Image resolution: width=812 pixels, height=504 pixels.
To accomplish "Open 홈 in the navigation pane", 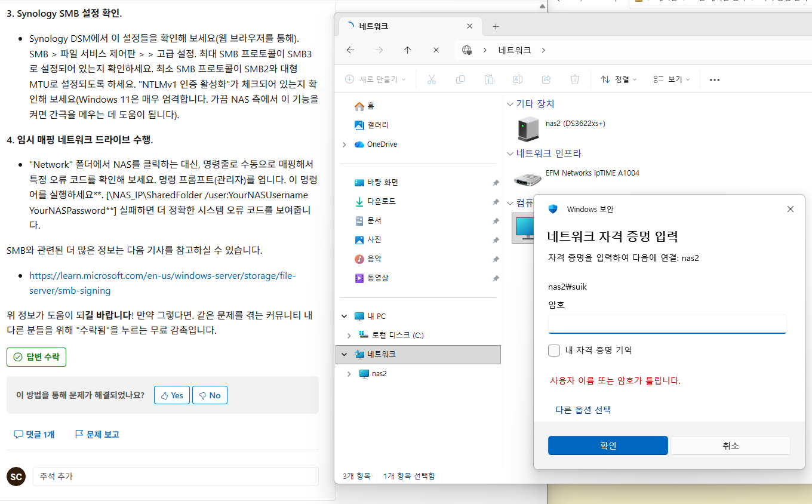I will tap(364, 106).
